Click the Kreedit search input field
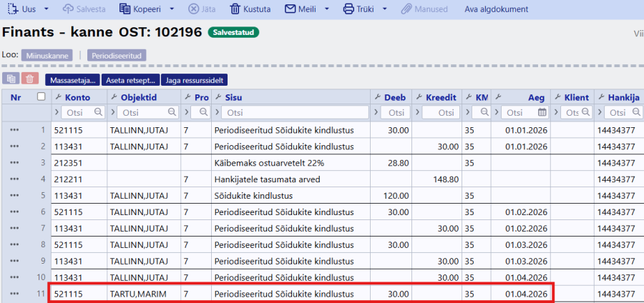This screenshot has height=303, width=644. pos(441,112)
